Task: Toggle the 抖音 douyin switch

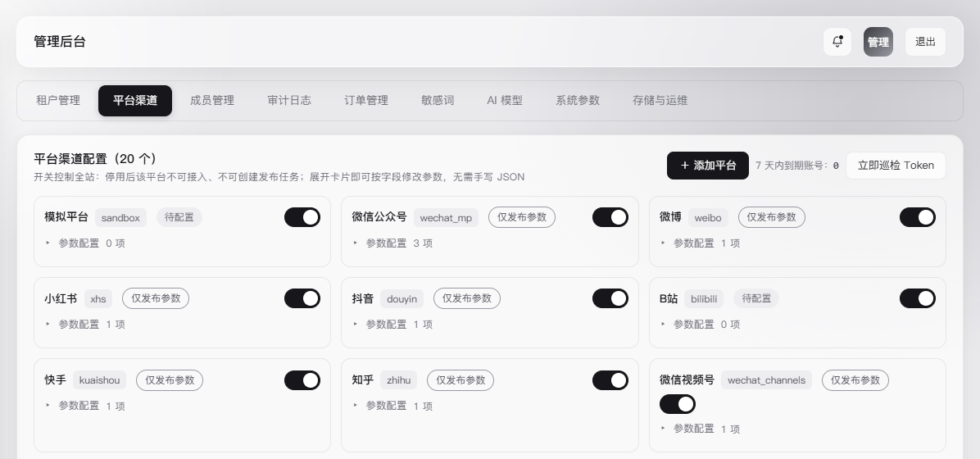Action: click(610, 299)
